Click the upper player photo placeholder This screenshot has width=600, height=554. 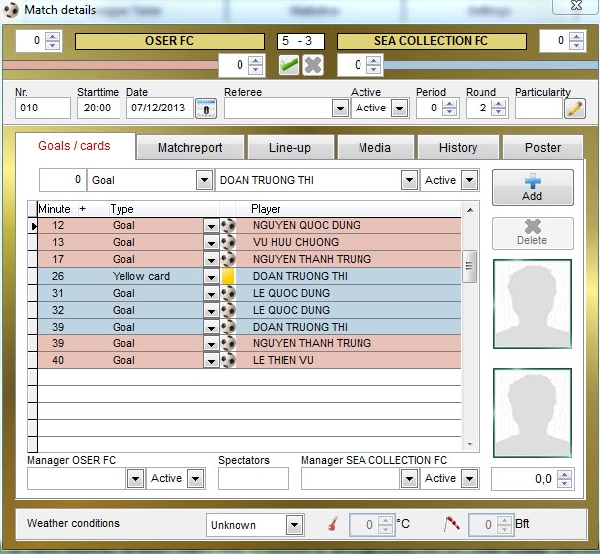(x=533, y=304)
